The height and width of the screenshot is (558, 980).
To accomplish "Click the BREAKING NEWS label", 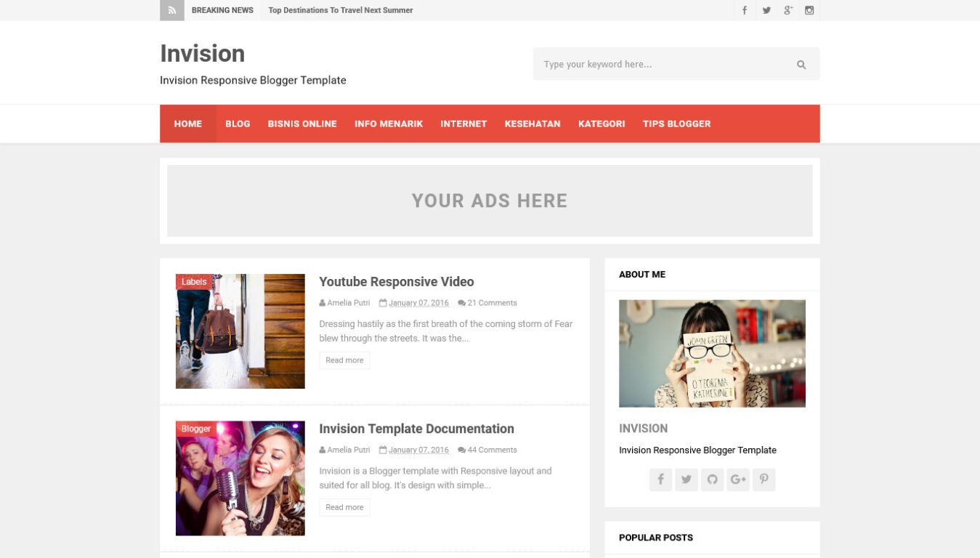I will [x=222, y=10].
